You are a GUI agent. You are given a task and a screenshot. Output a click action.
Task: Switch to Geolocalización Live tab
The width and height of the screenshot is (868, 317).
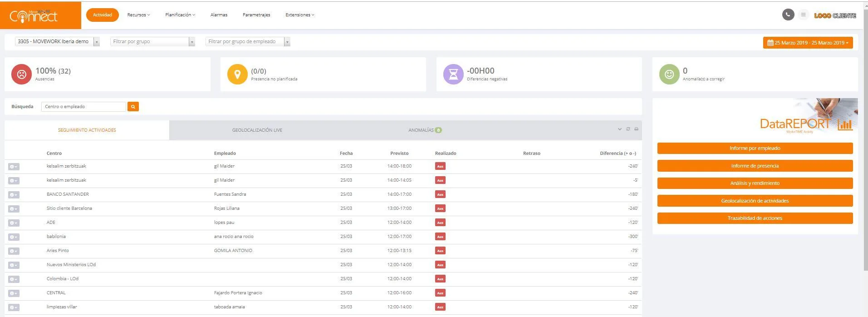coord(257,130)
